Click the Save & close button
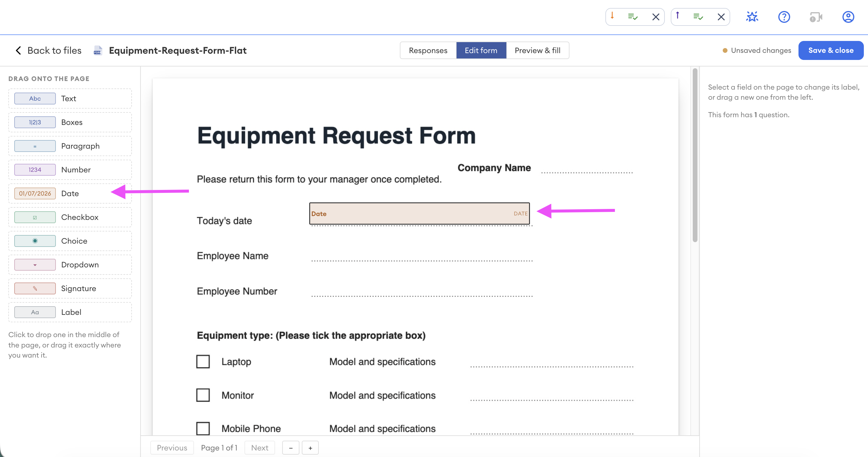This screenshot has width=868, height=457. pyautogui.click(x=831, y=50)
